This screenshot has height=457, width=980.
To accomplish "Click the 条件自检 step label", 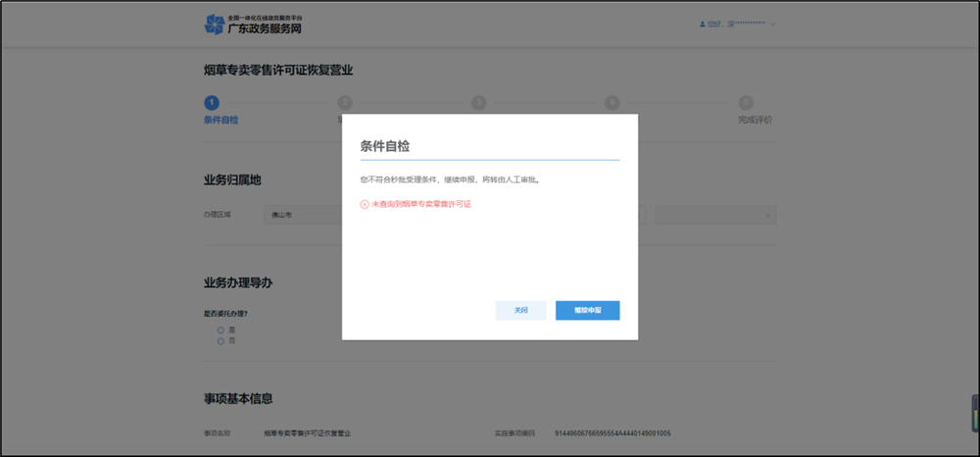I will tap(221, 120).
